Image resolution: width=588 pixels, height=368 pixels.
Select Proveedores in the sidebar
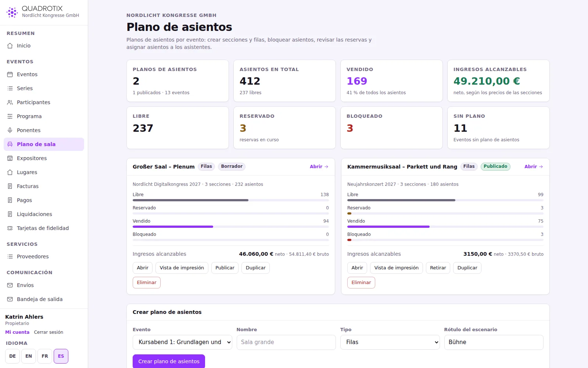44,256
